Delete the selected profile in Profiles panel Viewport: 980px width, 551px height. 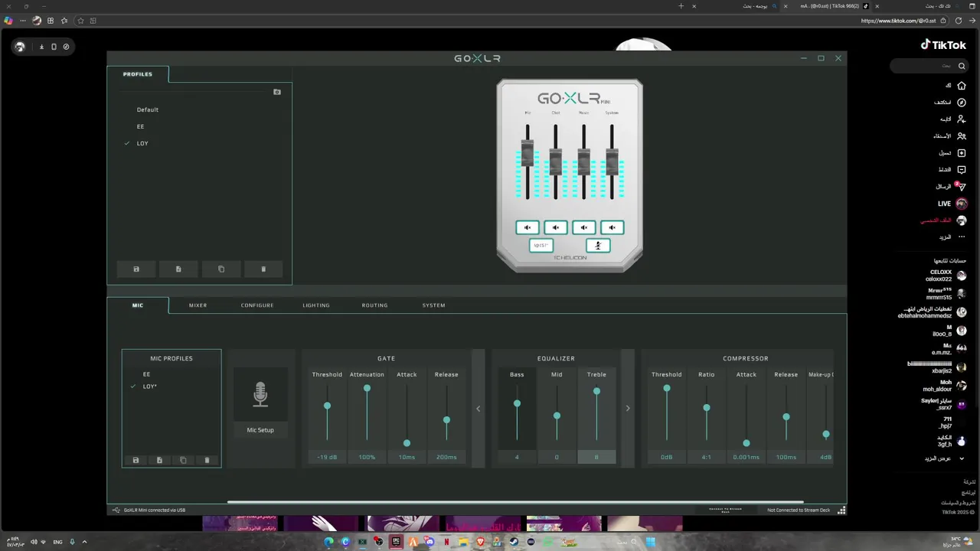[x=263, y=269]
